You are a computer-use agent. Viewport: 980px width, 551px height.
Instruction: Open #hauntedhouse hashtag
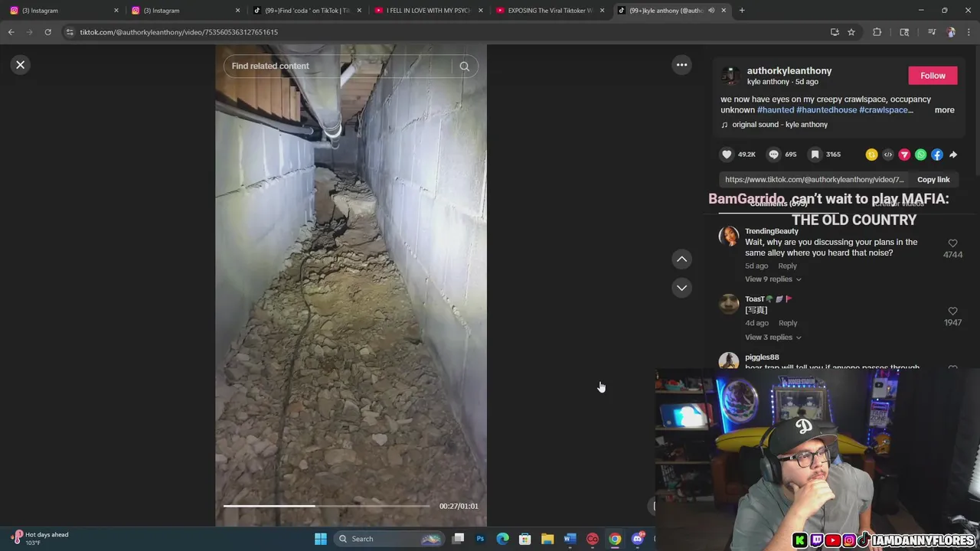click(827, 110)
